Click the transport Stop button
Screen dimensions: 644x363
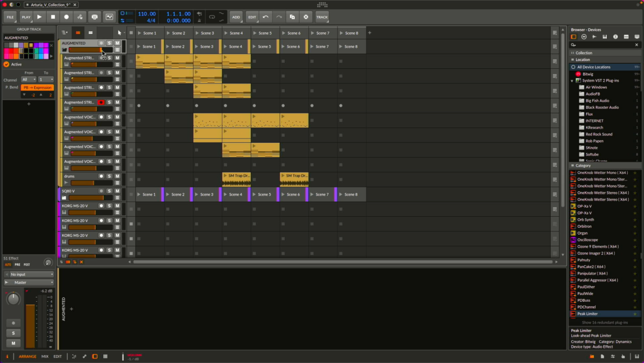53,17
